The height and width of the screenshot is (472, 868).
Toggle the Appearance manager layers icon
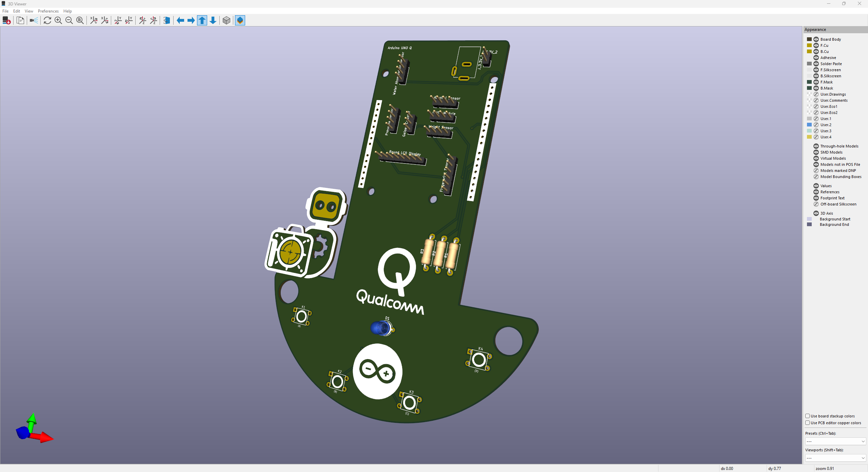(240, 20)
